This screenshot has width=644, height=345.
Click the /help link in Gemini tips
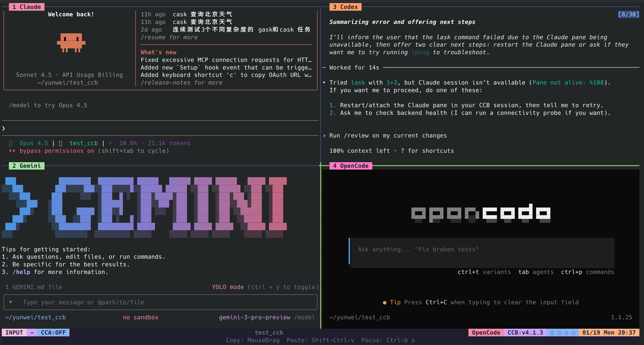(21, 272)
